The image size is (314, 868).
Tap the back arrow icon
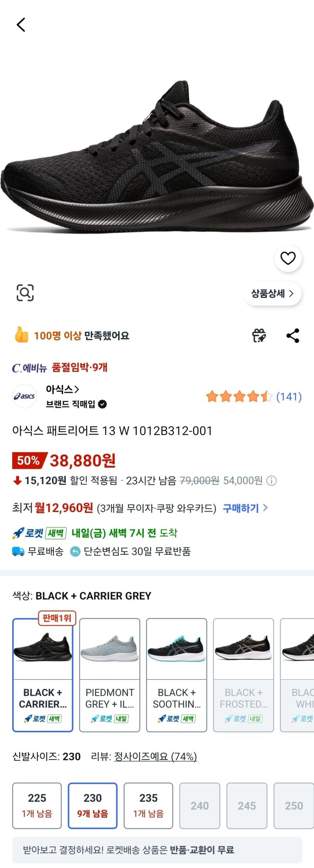coord(21,25)
